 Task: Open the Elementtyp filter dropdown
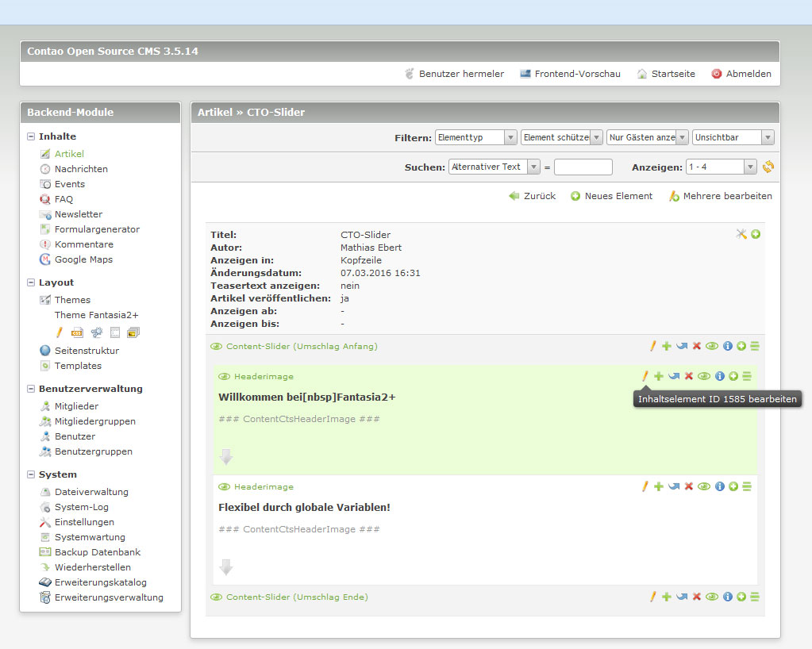[476, 137]
